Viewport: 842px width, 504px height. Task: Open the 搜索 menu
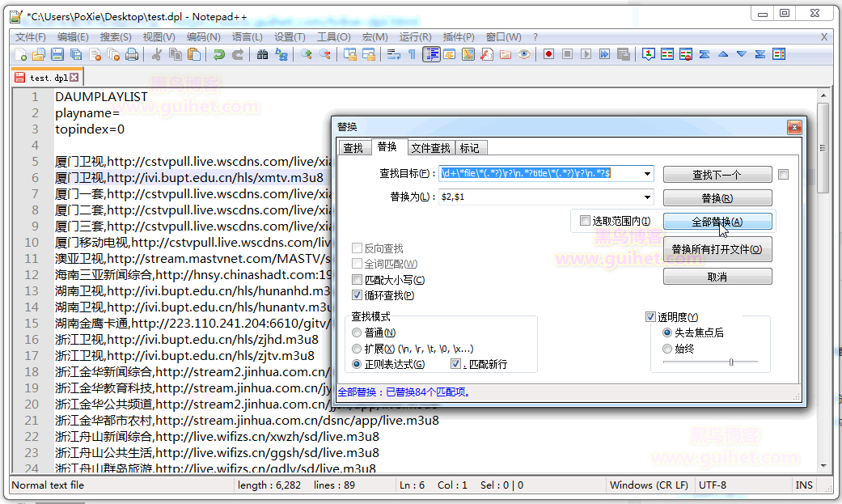[116, 37]
